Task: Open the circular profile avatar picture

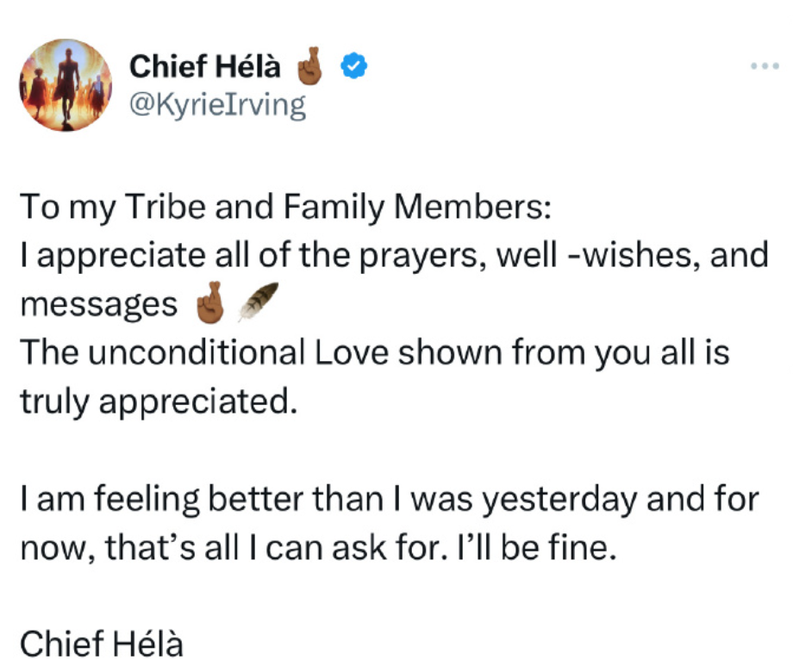Action: tap(66, 85)
